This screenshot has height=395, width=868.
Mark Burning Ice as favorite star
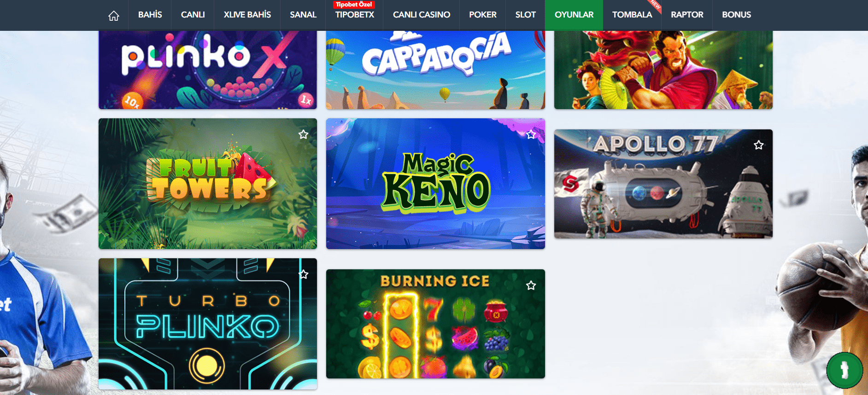click(531, 285)
